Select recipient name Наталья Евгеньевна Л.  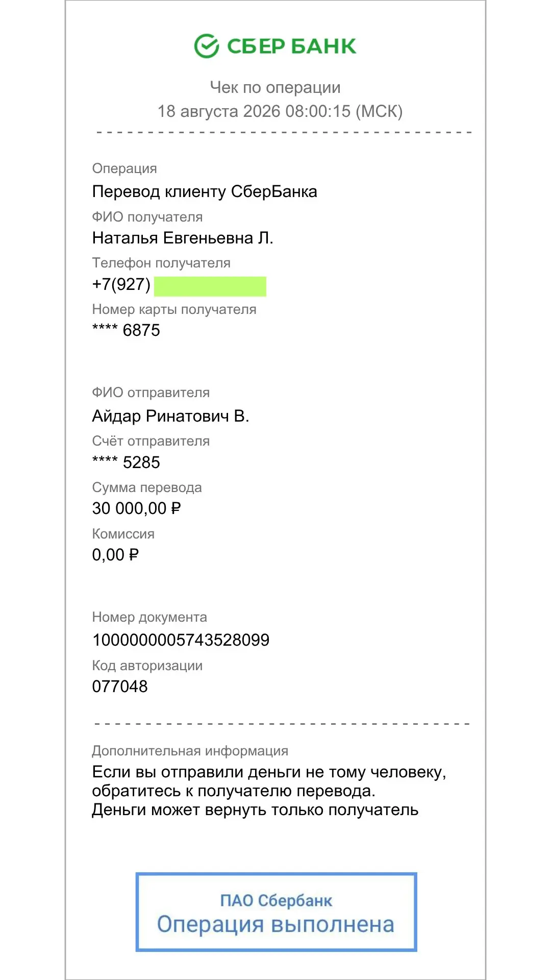[183, 238]
